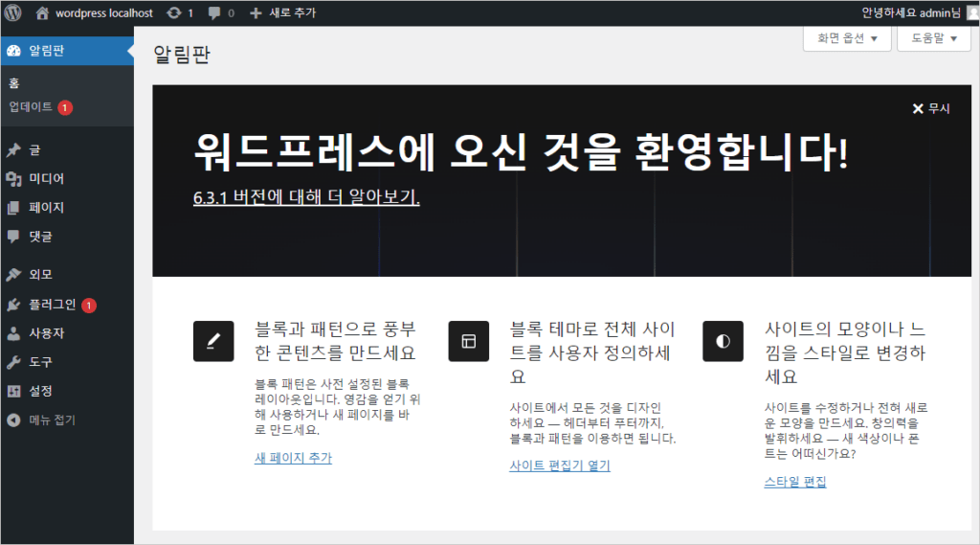Click the 사용자 user icon
This screenshot has width=980, height=545.
pyautogui.click(x=13, y=333)
